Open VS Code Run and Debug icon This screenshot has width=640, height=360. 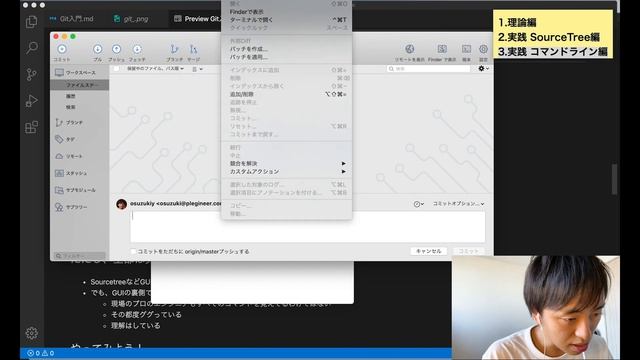(31, 101)
